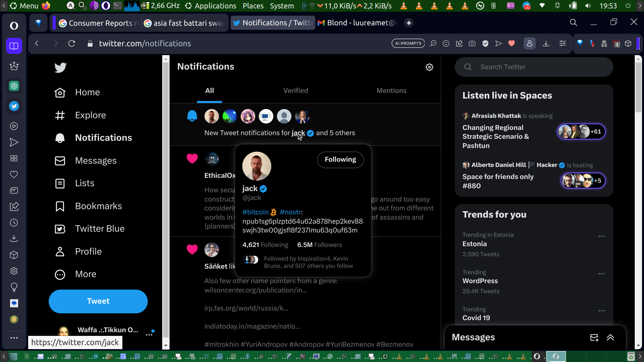Open Twitter panel in Opera sidebar
The image size is (644, 362).
[14, 106]
